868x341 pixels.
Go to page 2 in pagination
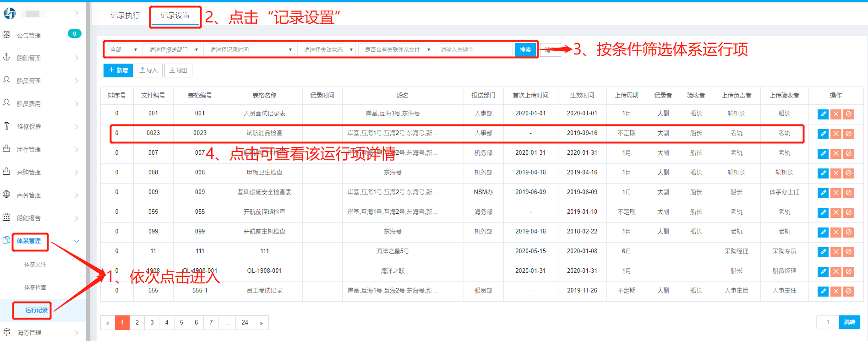137,322
